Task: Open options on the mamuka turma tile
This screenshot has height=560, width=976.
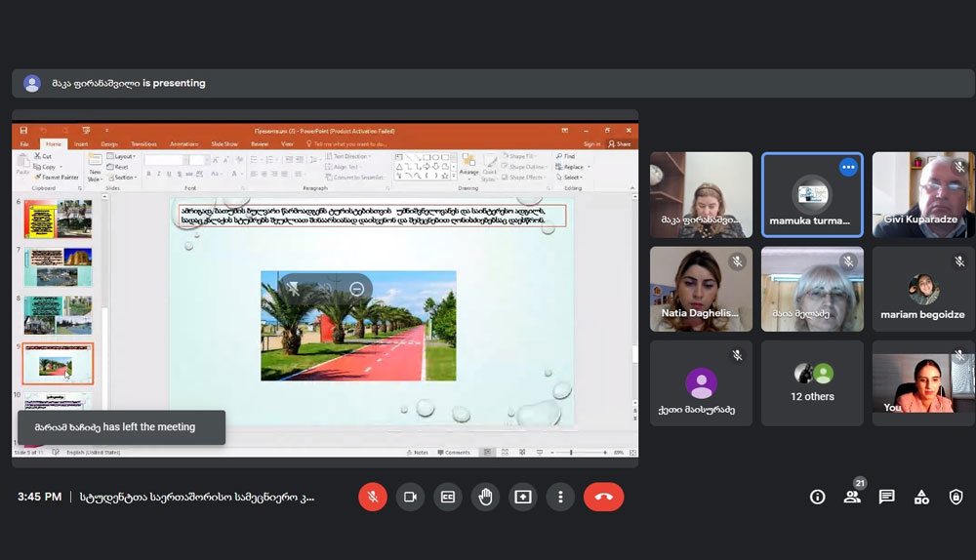Action: [847, 168]
